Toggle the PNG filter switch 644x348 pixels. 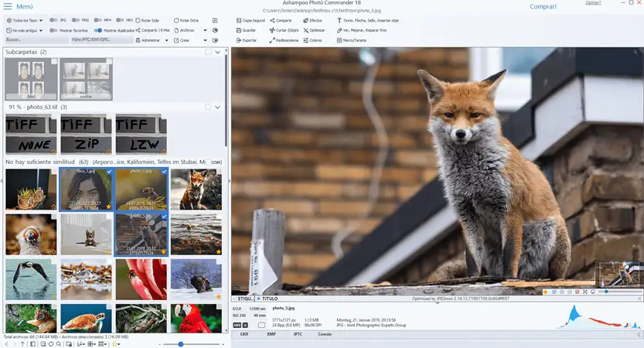76,20
